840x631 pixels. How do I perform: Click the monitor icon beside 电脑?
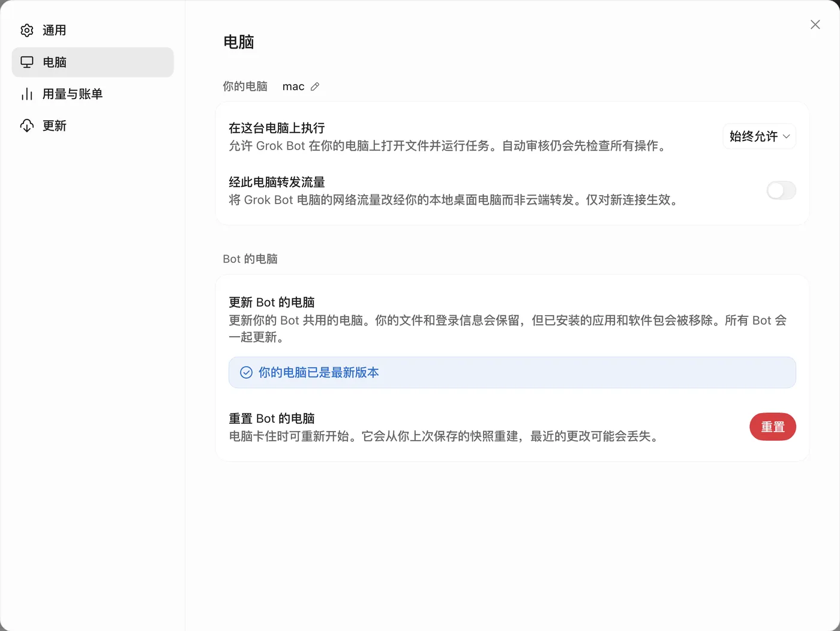point(27,62)
